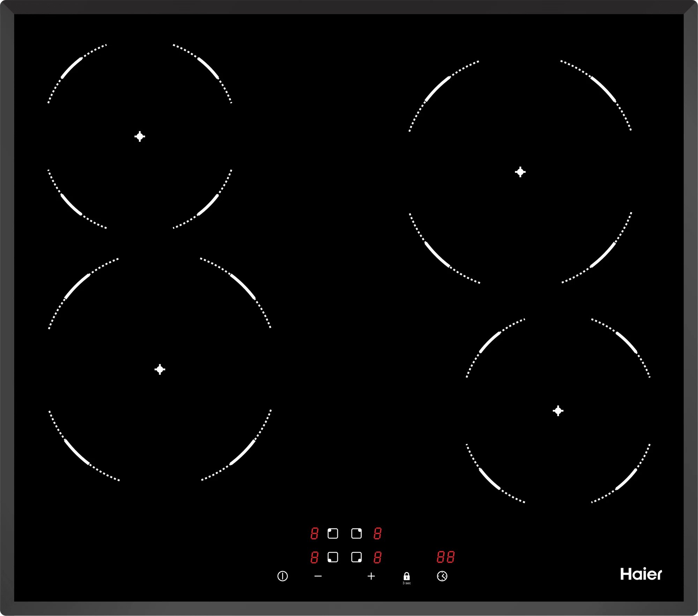Screen dimensions: 698x616
Task: Select the rear-left burner zone selector
Action: 333,534
